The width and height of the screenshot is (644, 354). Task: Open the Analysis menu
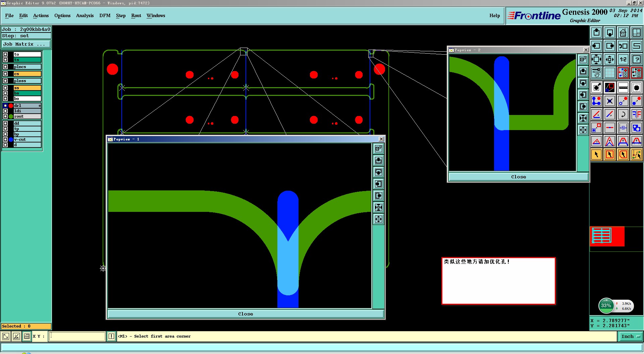tap(85, 15)
